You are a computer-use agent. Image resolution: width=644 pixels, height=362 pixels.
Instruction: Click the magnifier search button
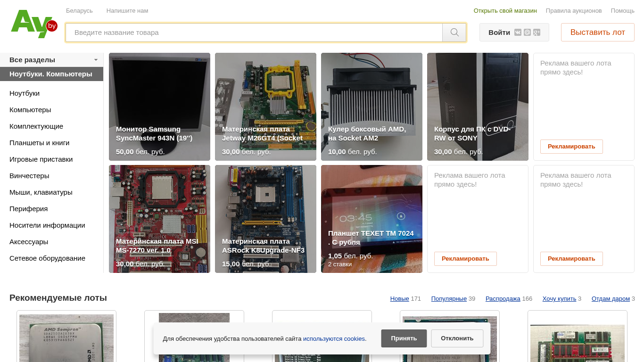pos(454,33)
